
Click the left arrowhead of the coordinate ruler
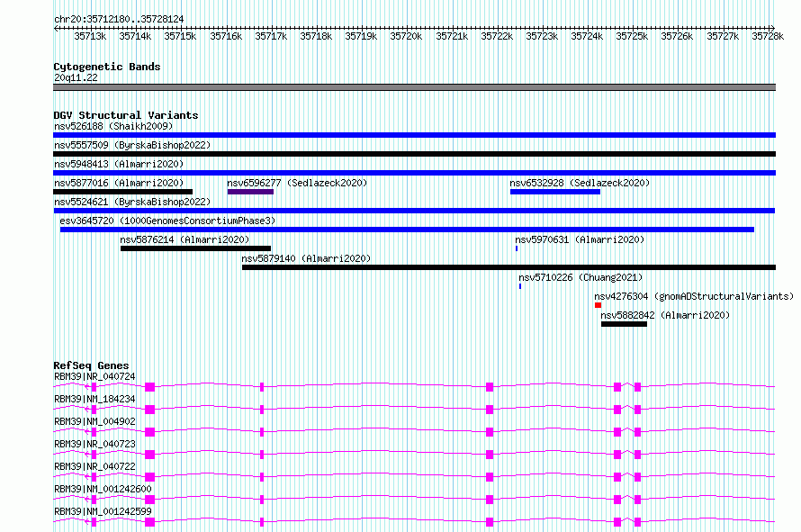(56, 28)
